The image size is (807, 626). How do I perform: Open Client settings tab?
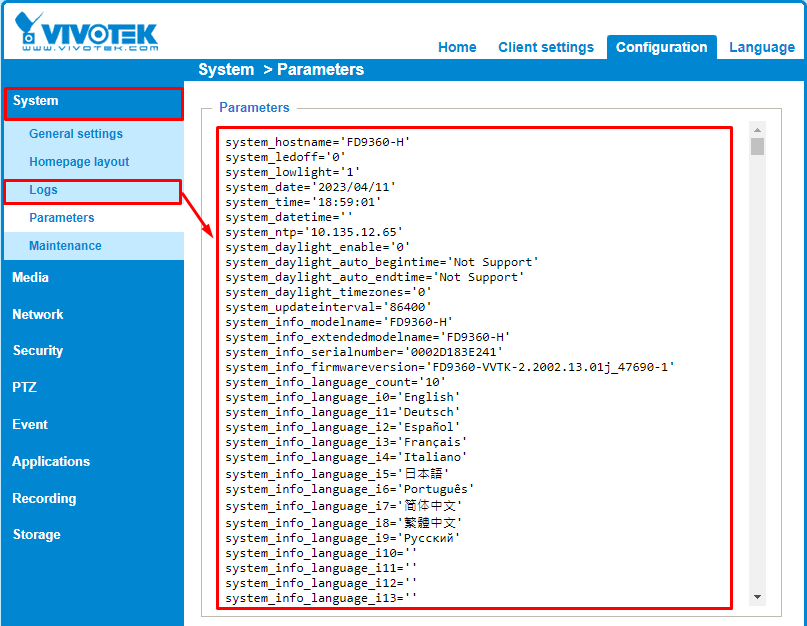point(546,47)
